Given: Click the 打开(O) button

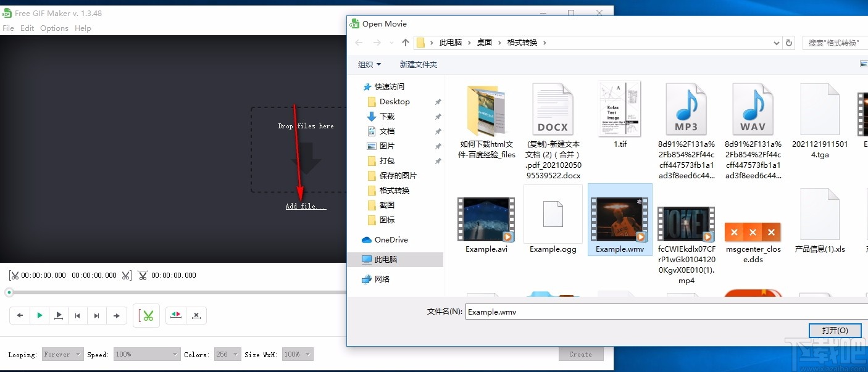Looking at the screenshot, I should point(835,330).
